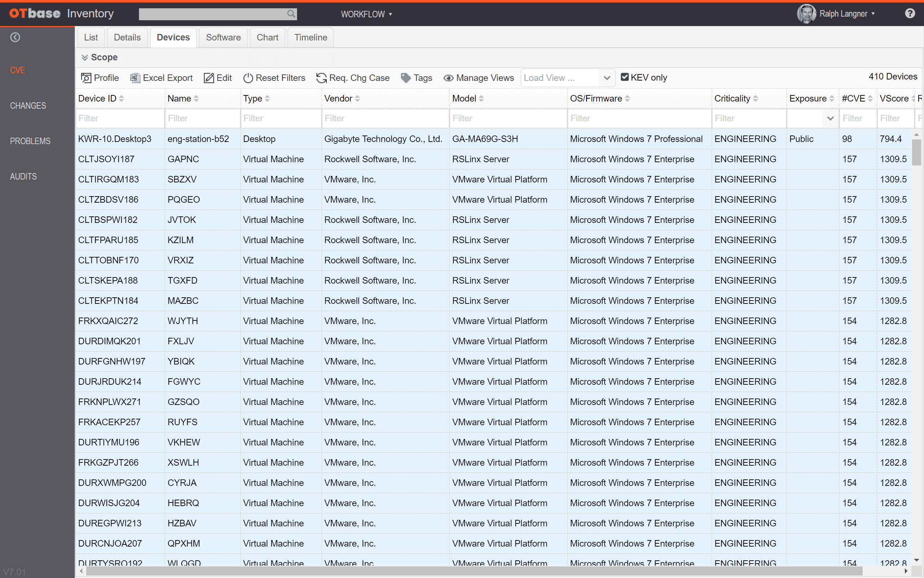Open AUDITS in the sidebar
The image size is (924, 578).
click(23, 177)
